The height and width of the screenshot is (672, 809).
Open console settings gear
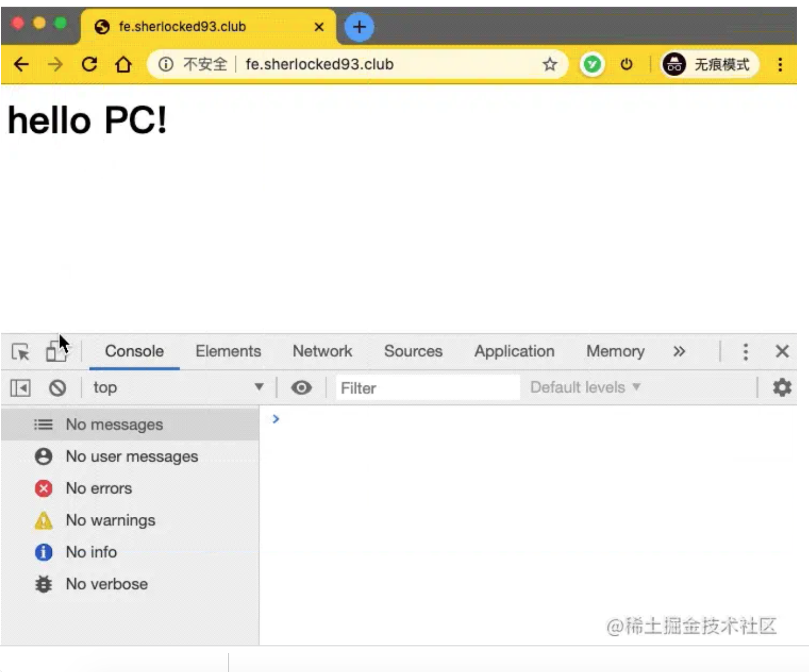(782, 387)
